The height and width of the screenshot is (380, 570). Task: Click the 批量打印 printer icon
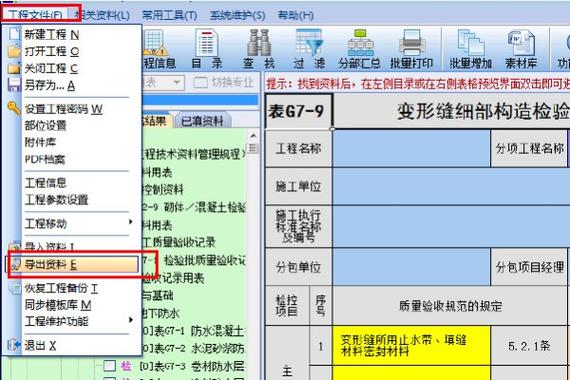(x=412, y=49)
